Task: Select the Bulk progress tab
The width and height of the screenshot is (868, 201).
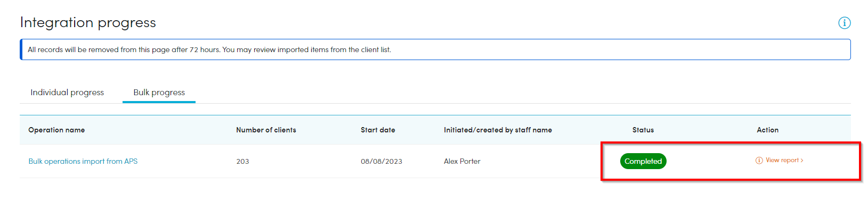Action: pos(159,93)
